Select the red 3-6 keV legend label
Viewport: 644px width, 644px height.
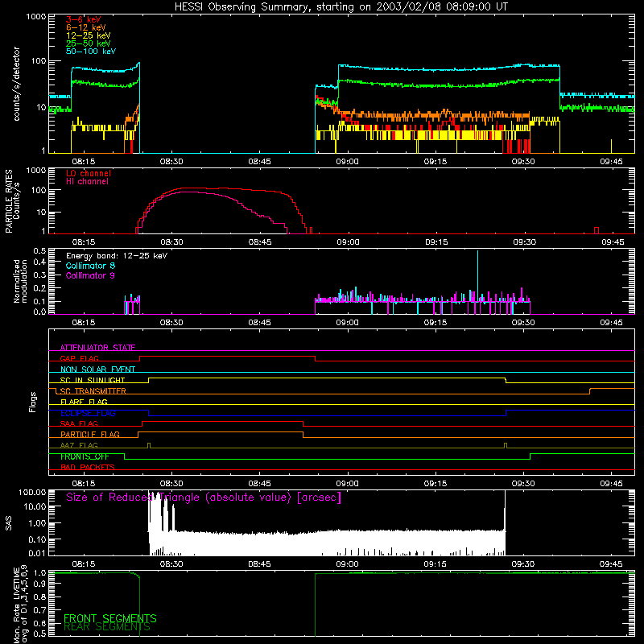coord(84,19)
